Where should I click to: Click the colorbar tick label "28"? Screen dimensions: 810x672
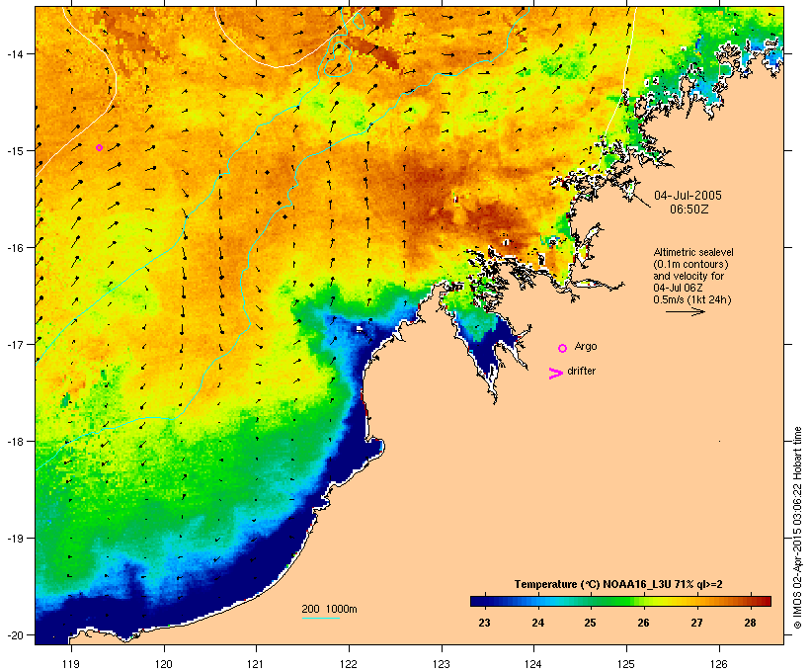750,623
